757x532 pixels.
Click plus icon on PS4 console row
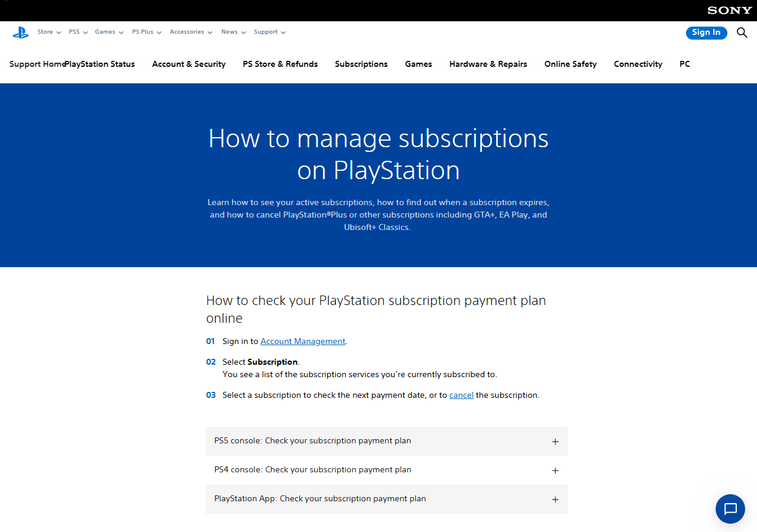click(x=555, y=471)
